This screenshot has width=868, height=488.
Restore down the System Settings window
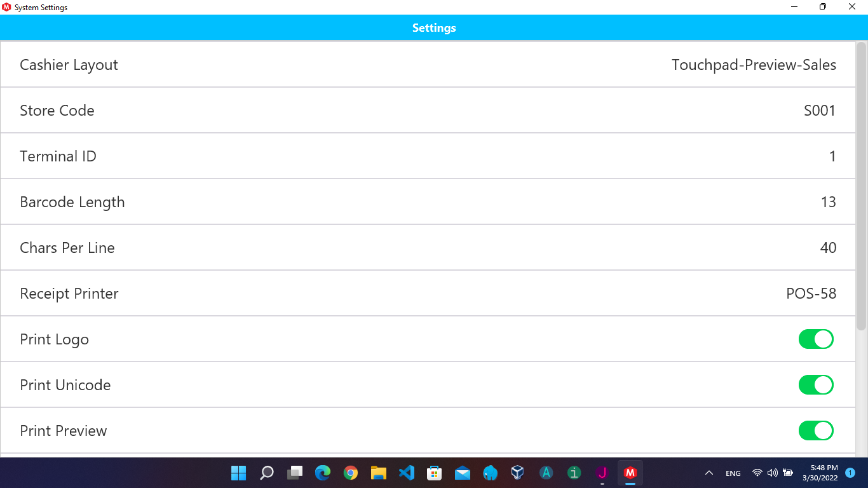pyautogui.click(x=823, y=7)
